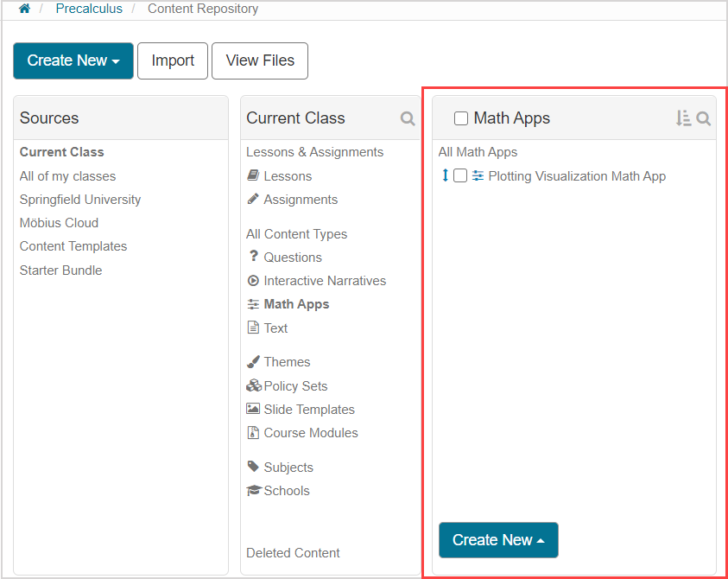Image resolution: width=728 pixels, height=579 pixels.
Task: Click the drag handle beside Plotting Visualization
Action: click(x=446, y=175)
